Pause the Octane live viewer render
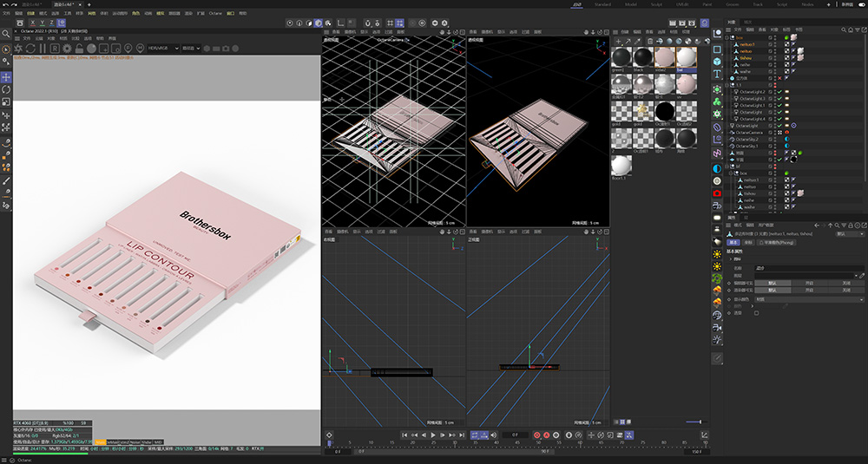 43,49
